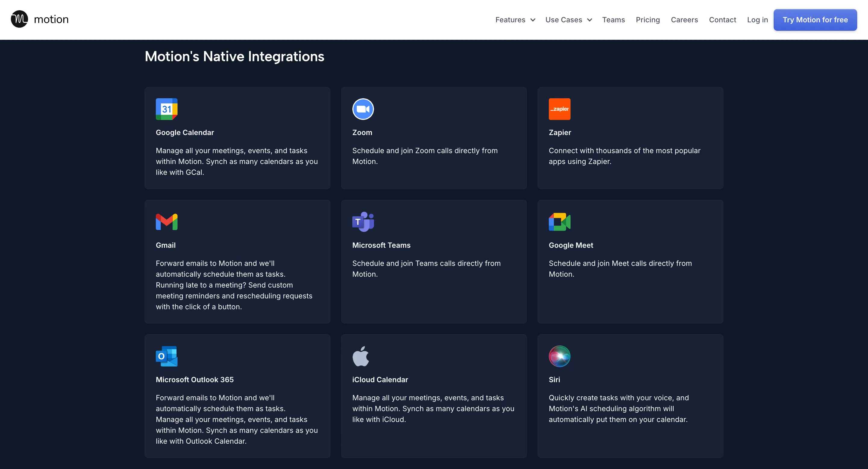Click 'Schedule and join Zoom calls' description
This screenshot has width=868, height=469.
[x=425, y=156]
